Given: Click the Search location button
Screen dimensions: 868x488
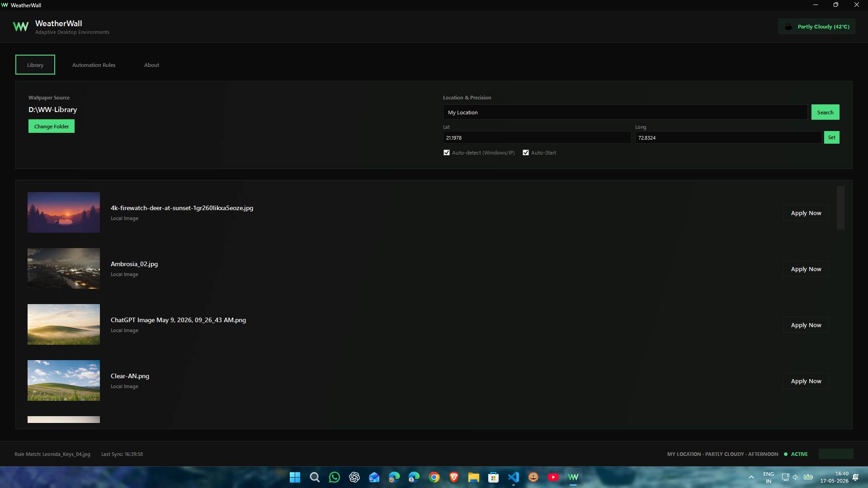Looking at the screenshot, I should pos(825,112).
